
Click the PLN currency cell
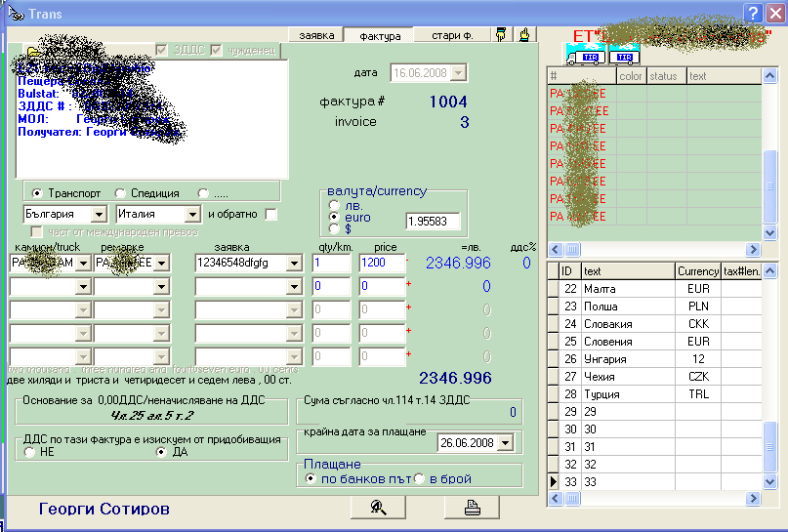pos(698,307)
